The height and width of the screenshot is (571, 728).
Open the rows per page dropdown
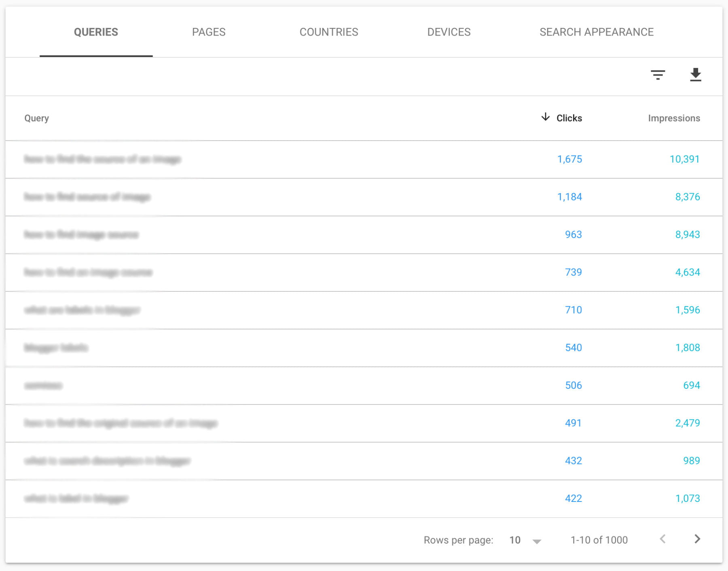coord(525,540)
